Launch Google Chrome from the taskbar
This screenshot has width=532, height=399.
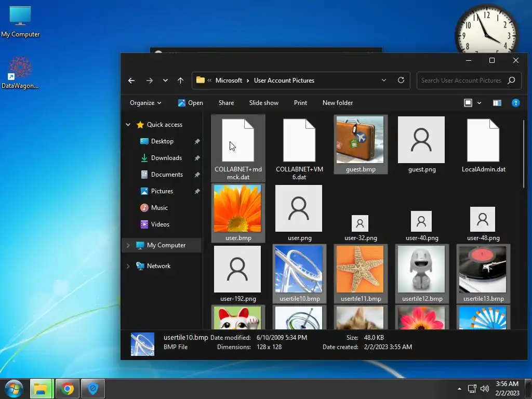coord(67,389)
